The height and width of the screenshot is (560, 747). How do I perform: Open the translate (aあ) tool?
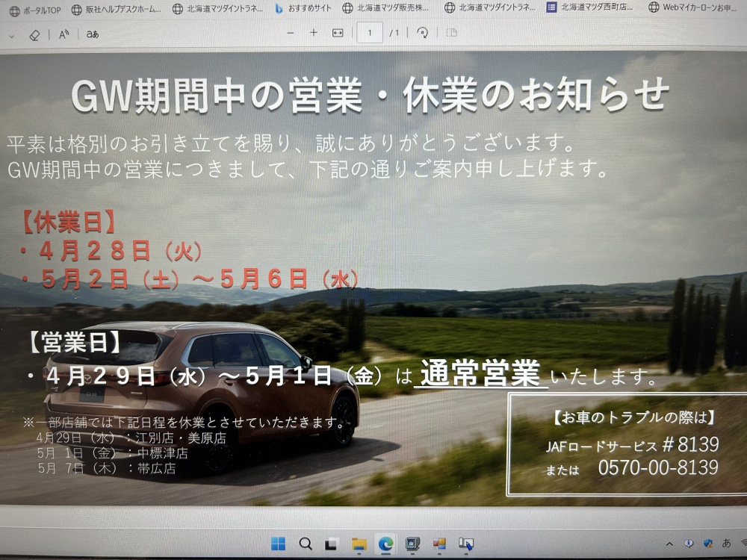(x=93, y=34)
